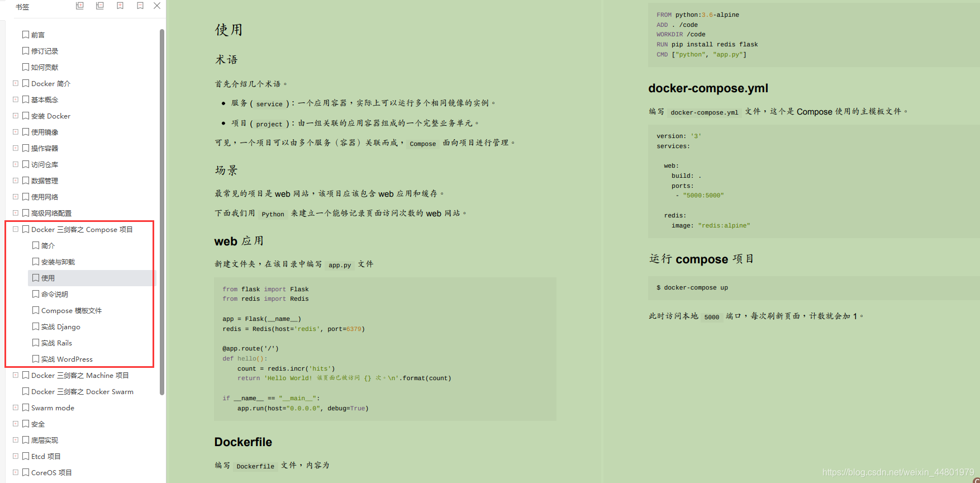Open the 访问仓库 bookmark
The image size is (980, 483).
[45, 164]
